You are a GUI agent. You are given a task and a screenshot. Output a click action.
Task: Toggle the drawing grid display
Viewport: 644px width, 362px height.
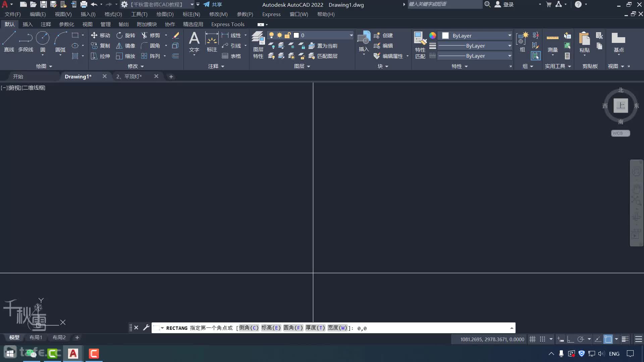pyautogui.click(x=532, y=339)
